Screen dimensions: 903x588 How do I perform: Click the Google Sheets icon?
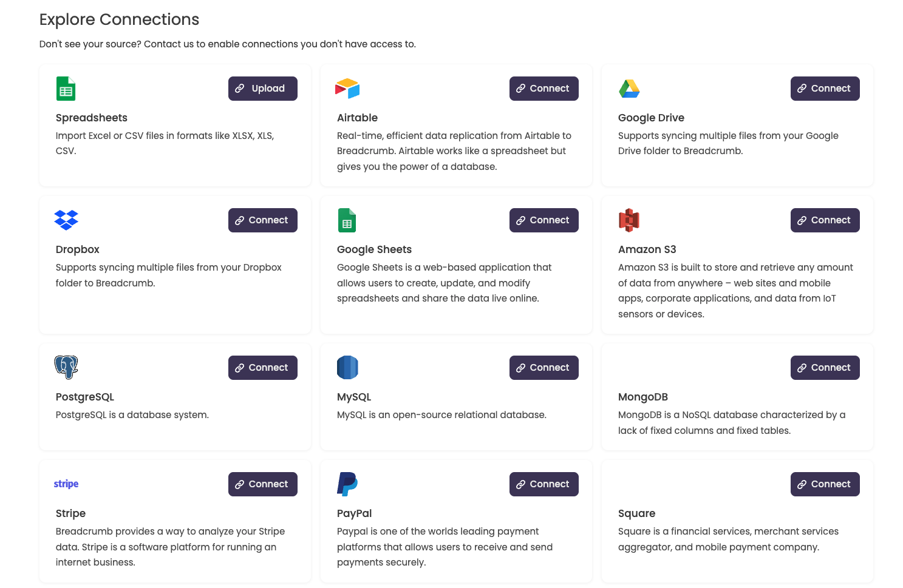tap(347, 220)
